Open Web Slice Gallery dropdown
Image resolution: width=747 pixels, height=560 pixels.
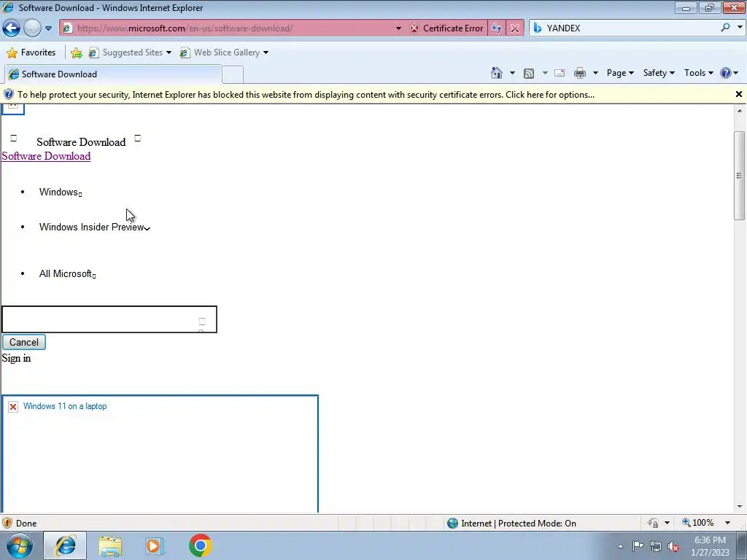[x=224, y=52]
